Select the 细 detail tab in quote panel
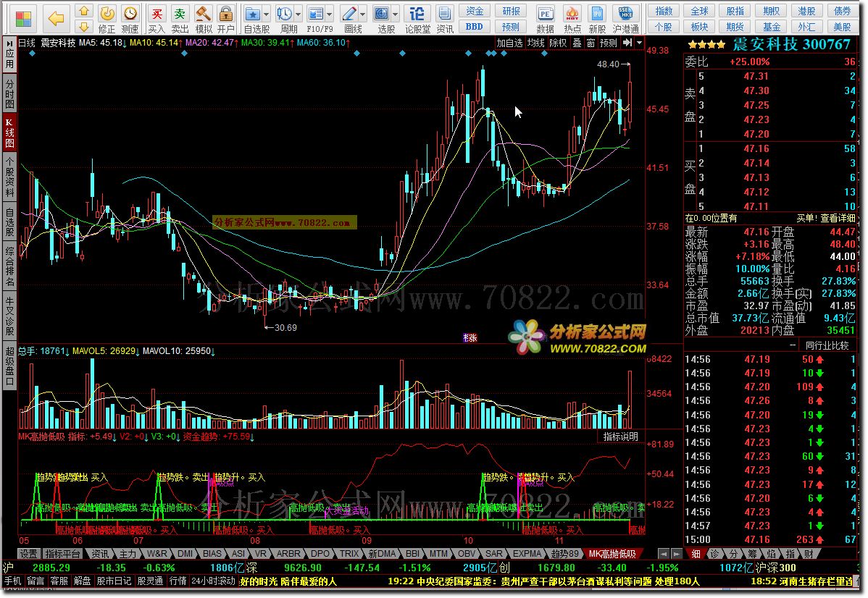 point(696,554)
